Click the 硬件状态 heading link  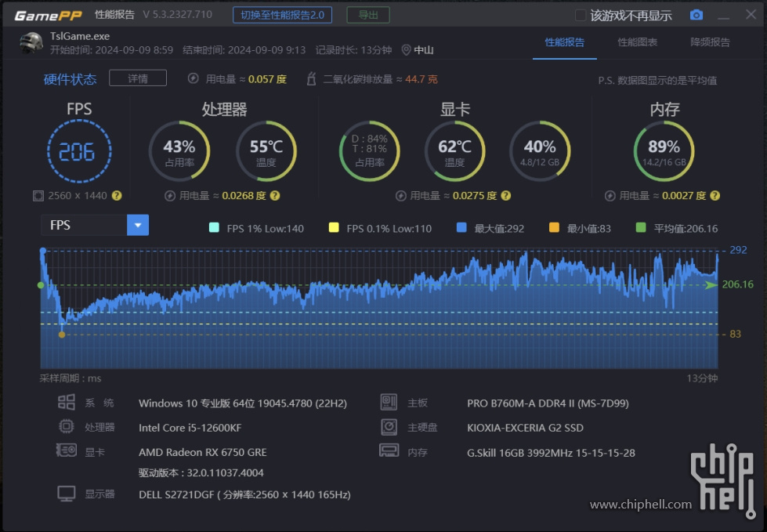click(70, 79)
